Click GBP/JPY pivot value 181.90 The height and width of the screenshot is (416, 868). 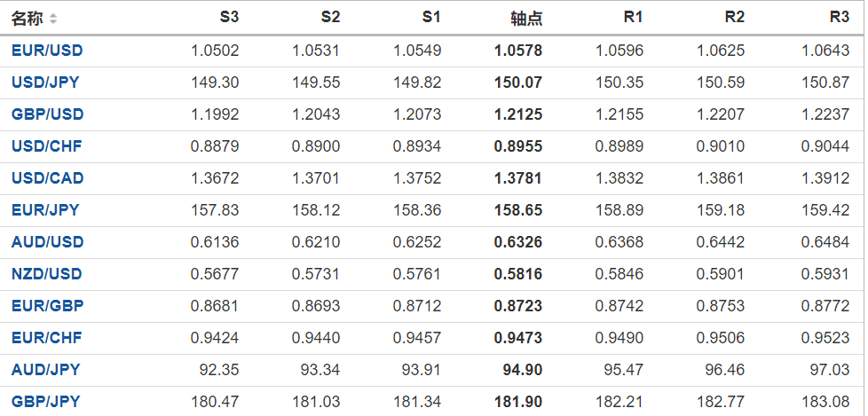(x=518, y=402)
